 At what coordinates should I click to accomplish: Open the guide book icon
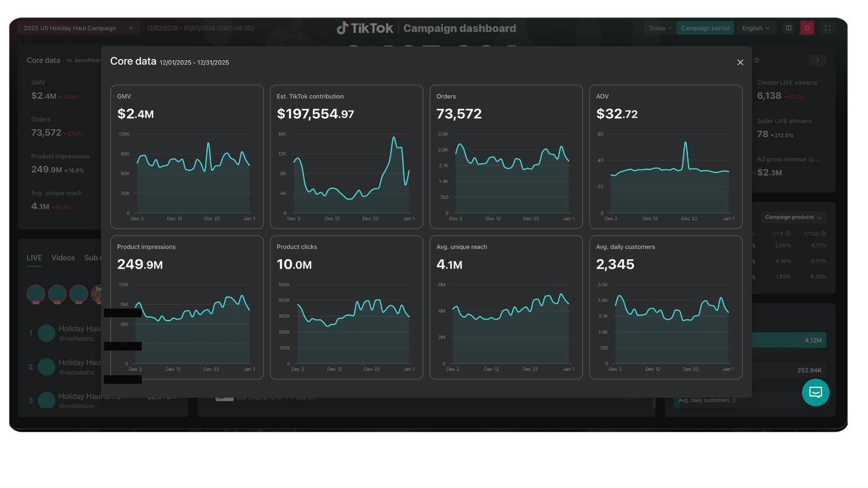[789, 28]
